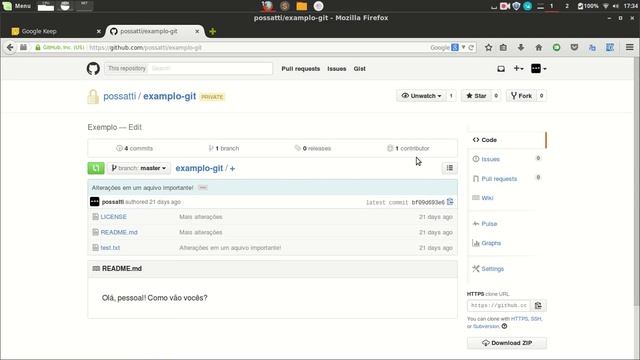Open the desktop Menu button
Screen dimensions: 640x360
pyautogui.click(x=16, y=6)
